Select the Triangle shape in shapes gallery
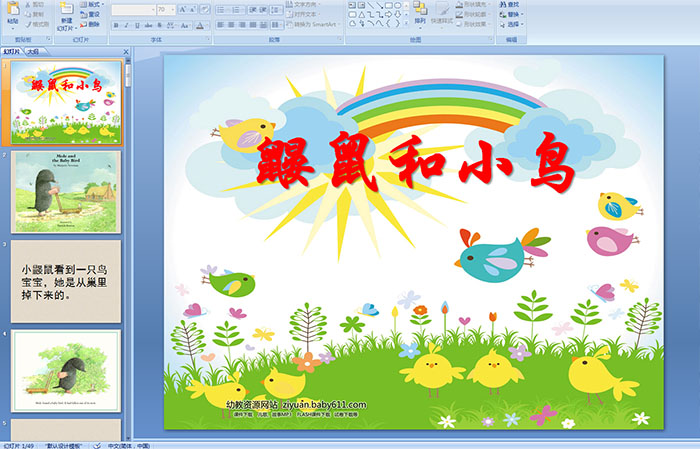700x449 pixels. coord(362,15)
